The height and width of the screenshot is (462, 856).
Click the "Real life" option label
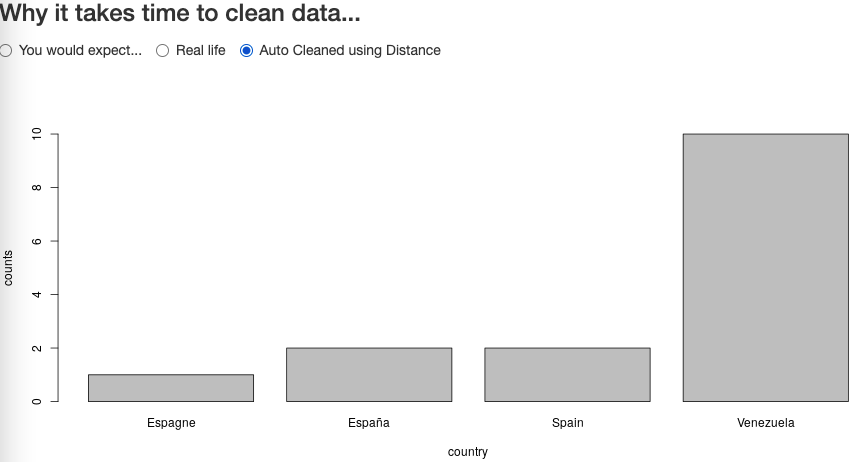200,50
